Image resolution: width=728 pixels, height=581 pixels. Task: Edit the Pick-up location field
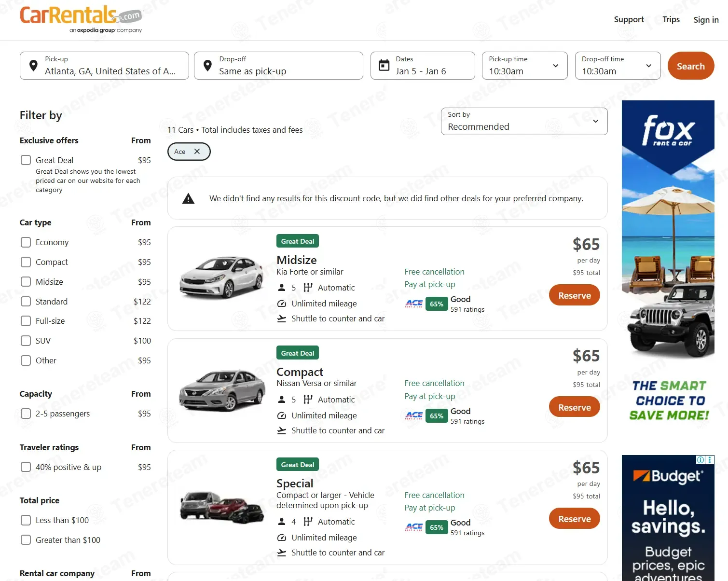(x=104, y=66)
